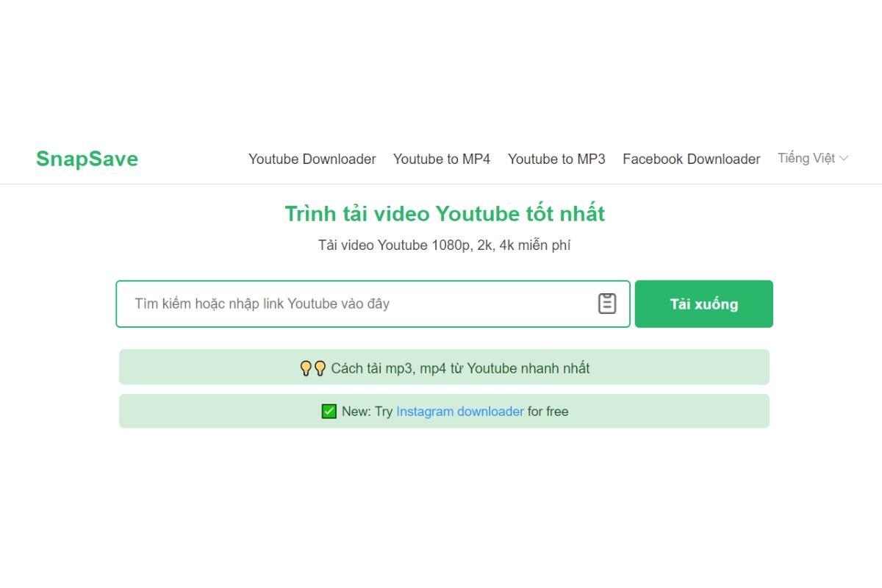Image resolution: width=882 pixels, height=588 pixels.
Task: Open the Youtube to MP3 page
Action: click(556, 159)
